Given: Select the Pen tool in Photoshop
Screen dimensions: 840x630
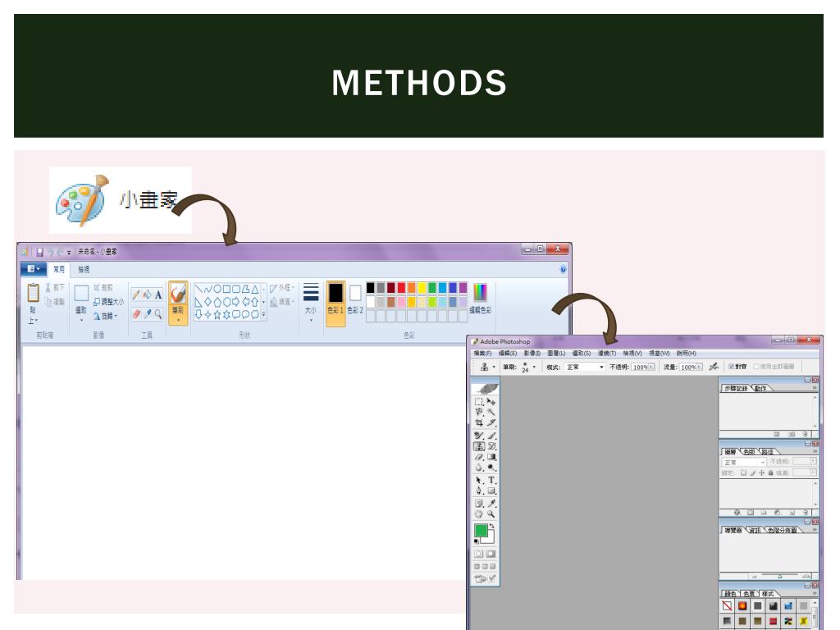Looking at the screenshot, I should pyautogui.click(x=479, y=491).
